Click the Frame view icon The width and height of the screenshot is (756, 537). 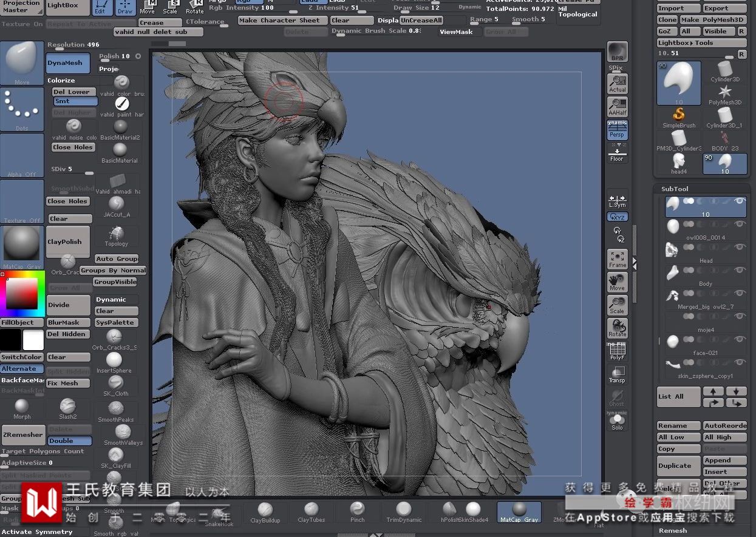(x=618, y=259)
